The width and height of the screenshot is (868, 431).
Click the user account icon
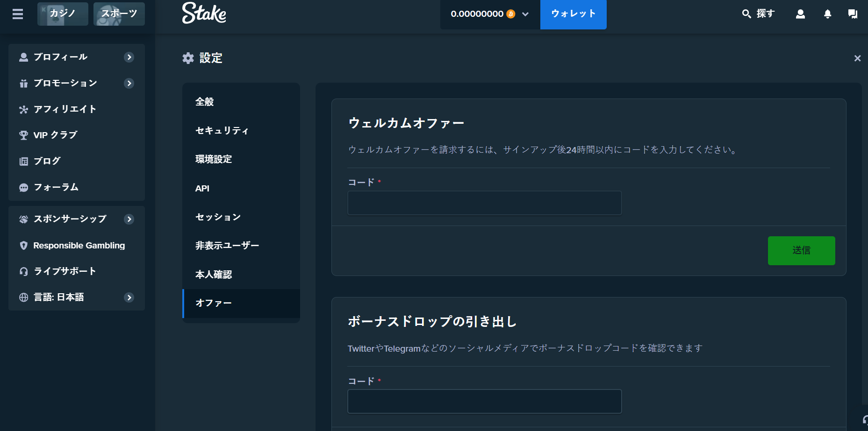tap(800, 14)
